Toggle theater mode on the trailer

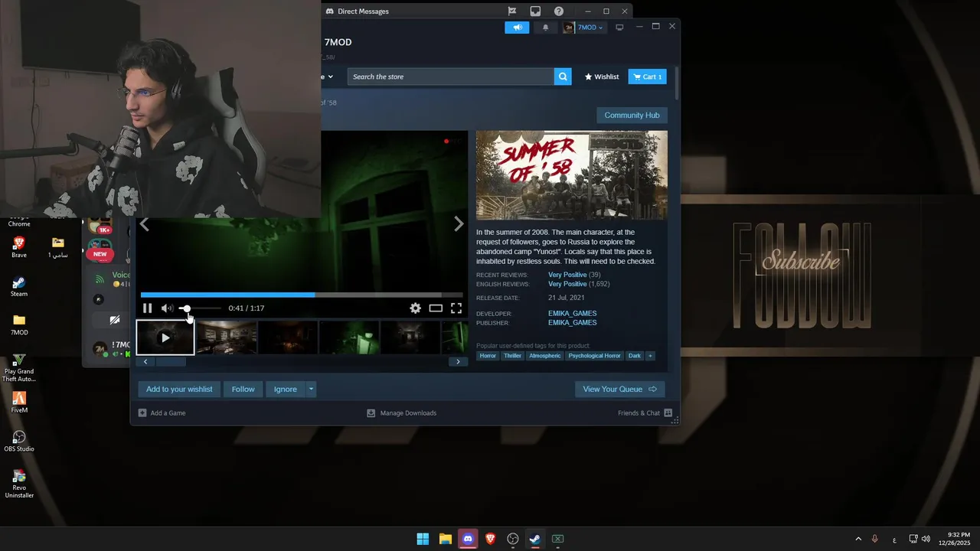(436, 308)
